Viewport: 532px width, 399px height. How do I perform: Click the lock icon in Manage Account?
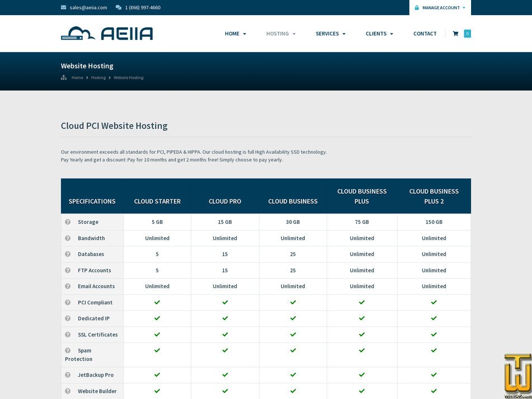pos(417,8)
